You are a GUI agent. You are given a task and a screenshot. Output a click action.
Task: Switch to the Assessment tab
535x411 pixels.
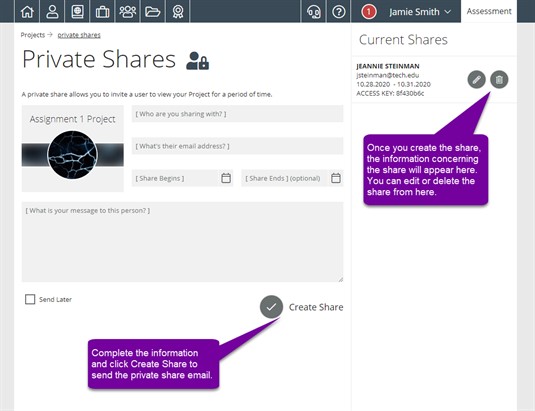(x=489, y=11)
